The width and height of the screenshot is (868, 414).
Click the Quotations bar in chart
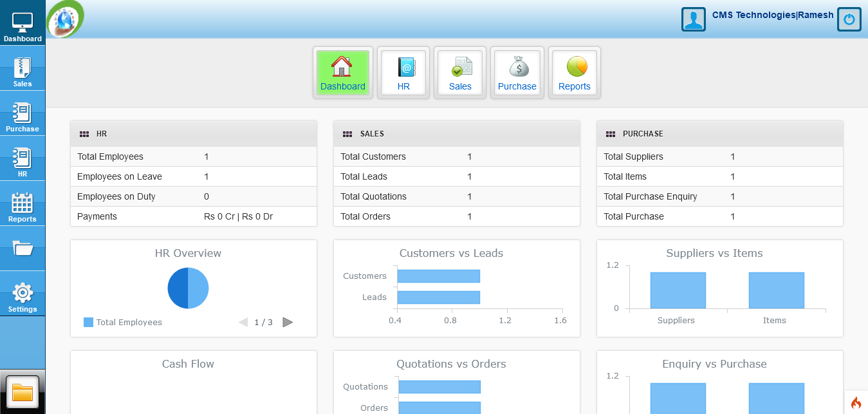[x=439, y=387]
